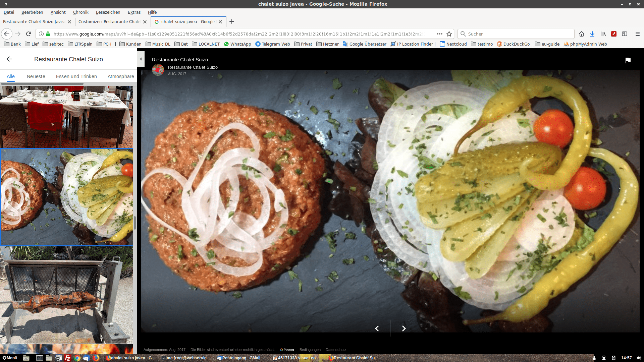Viewport: 644px width, 362px height.
Task: Launch Chrome from the taskbar
Action: click(77, 358)
